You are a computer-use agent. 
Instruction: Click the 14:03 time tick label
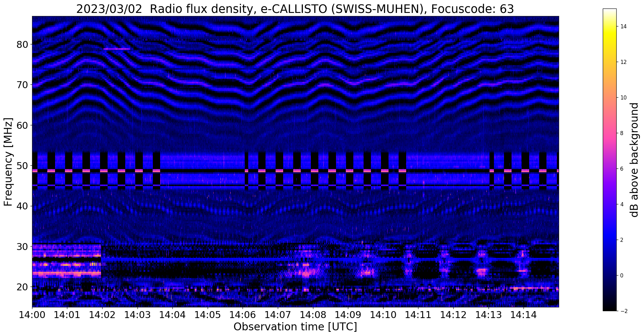coord(137,314)
